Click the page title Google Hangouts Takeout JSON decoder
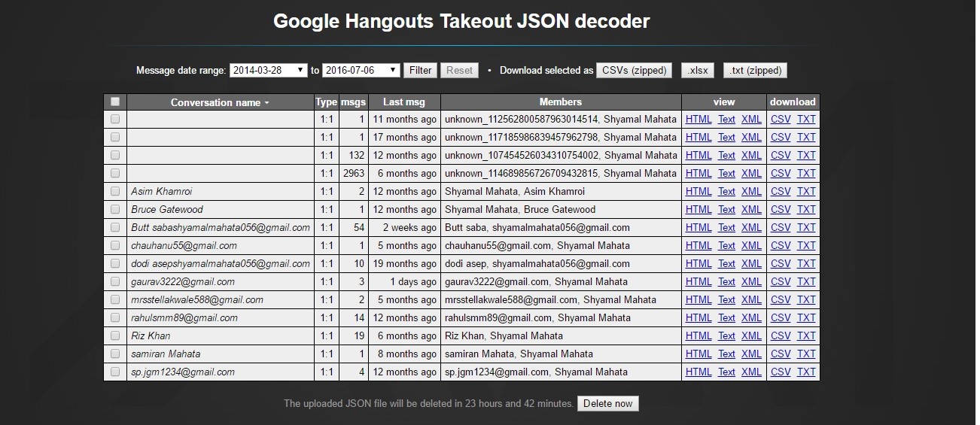 coord(461,21)
